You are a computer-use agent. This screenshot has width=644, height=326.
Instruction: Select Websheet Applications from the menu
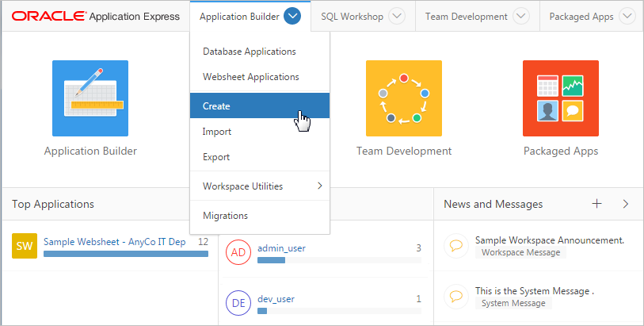pos(250,77)
